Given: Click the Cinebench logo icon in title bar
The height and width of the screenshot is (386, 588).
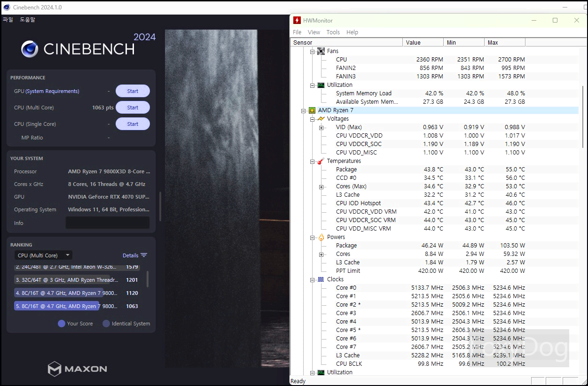Looking at the screenshot, I should point(7,7).
